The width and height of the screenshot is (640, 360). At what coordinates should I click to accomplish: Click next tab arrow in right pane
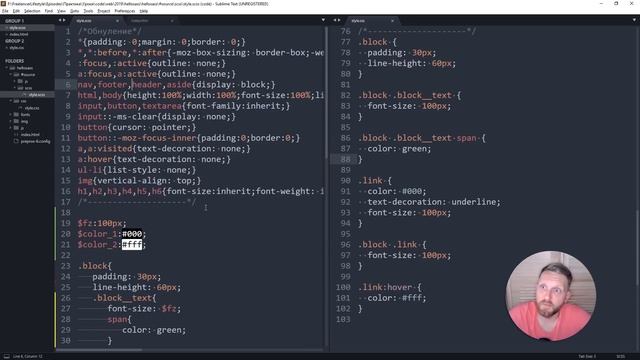click(x=339, y=20)
